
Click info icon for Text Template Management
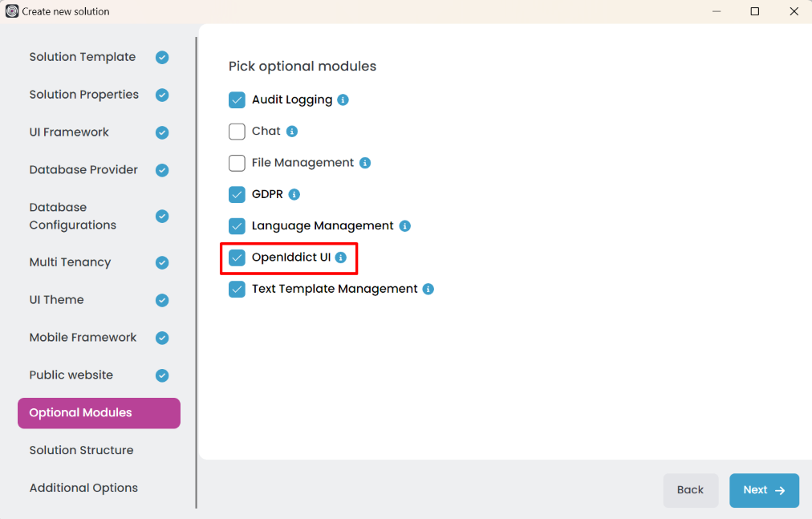(x=428, y=289)
